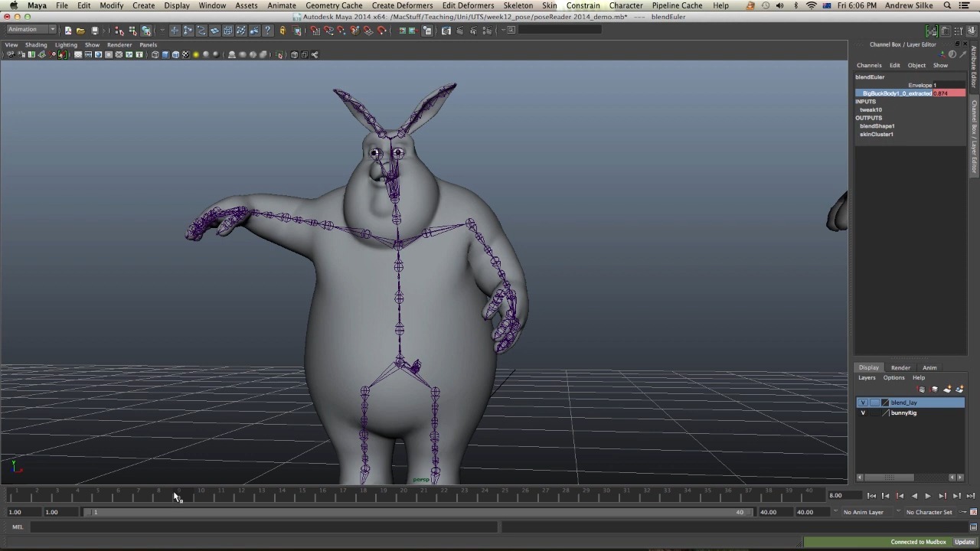The width and height of the screenshot is (980, 551).
Task: Toggle wireframe shading in panel toolbar
Action: coord(155,54)
